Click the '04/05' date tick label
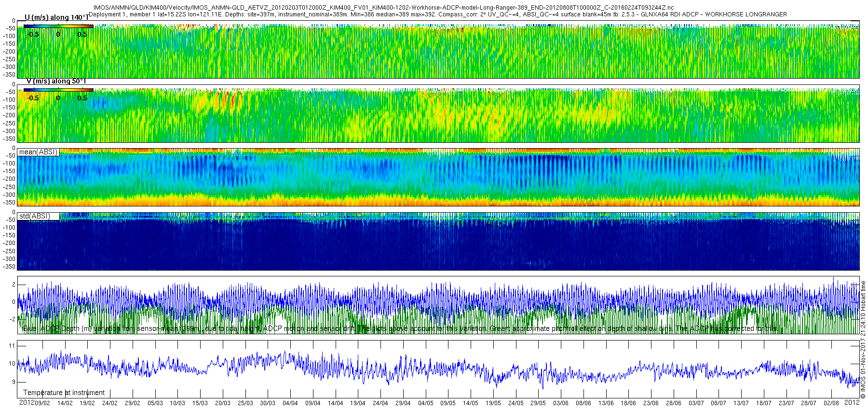868x410 pixels. pos(425,403)
